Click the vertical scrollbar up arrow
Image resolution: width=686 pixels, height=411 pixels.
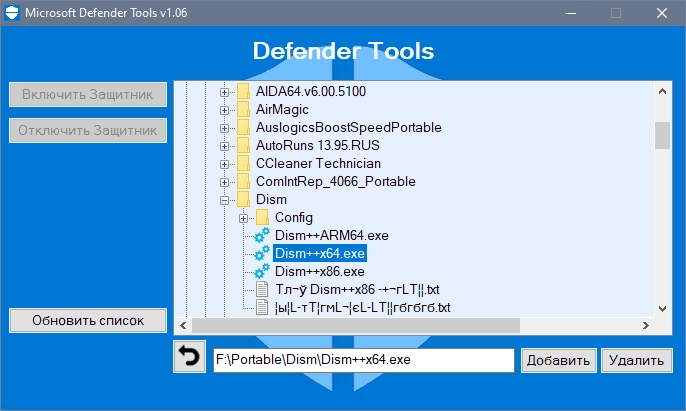(662, 91)
